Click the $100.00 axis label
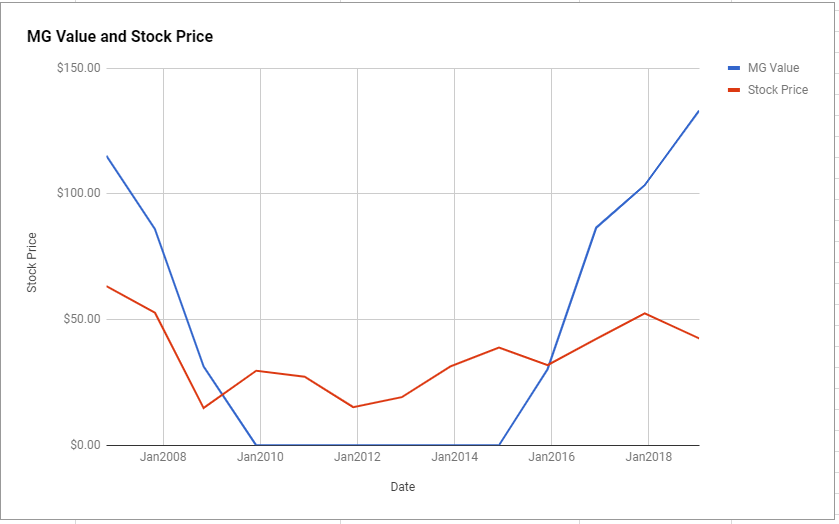 coord(79,193)
